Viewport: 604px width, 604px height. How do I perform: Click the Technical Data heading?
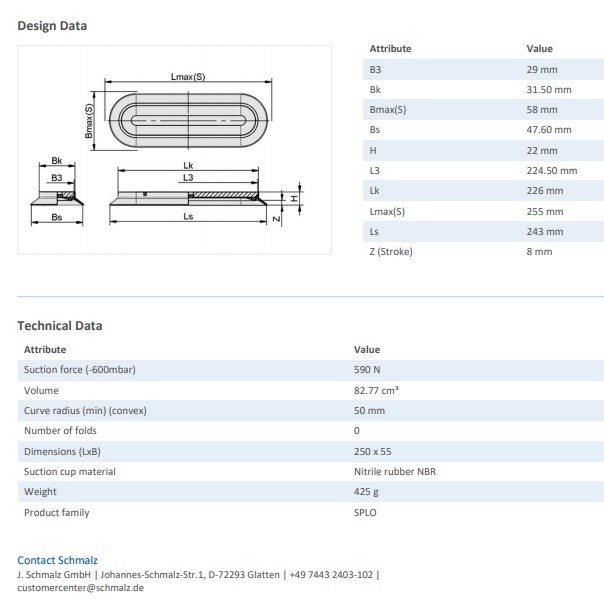(x=60, y=325)
